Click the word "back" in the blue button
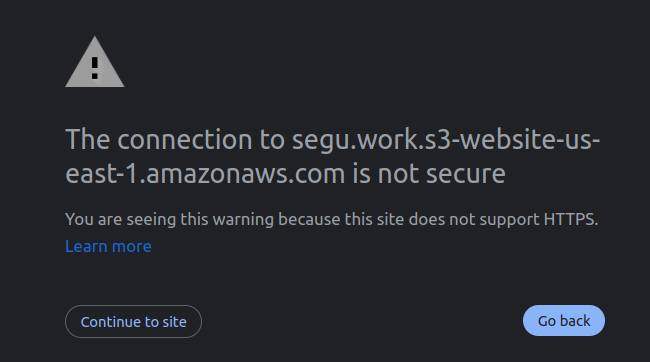The height and width of the screenshot is (362, 650). 575,321
